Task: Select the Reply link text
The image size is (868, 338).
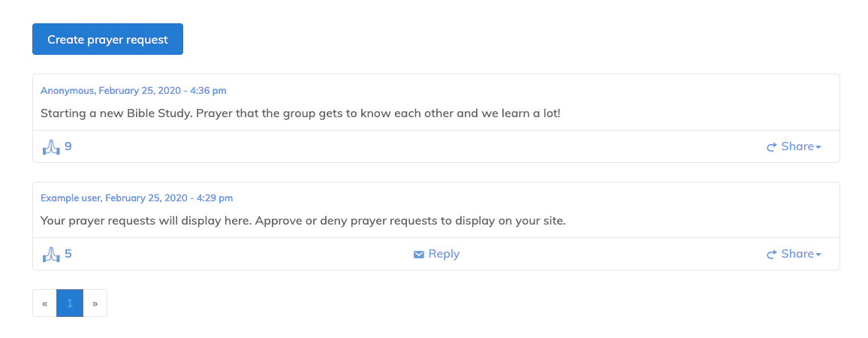Action: click(444, 254)
